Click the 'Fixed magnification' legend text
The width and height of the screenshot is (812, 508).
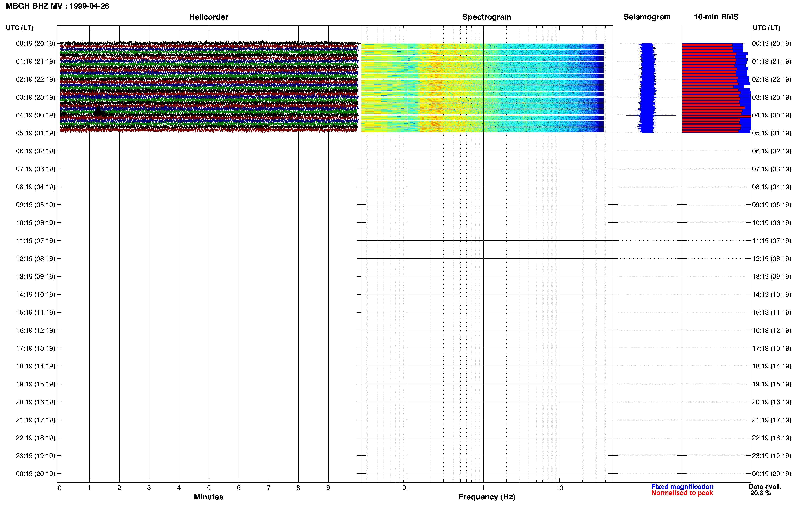tap(682, 486)
